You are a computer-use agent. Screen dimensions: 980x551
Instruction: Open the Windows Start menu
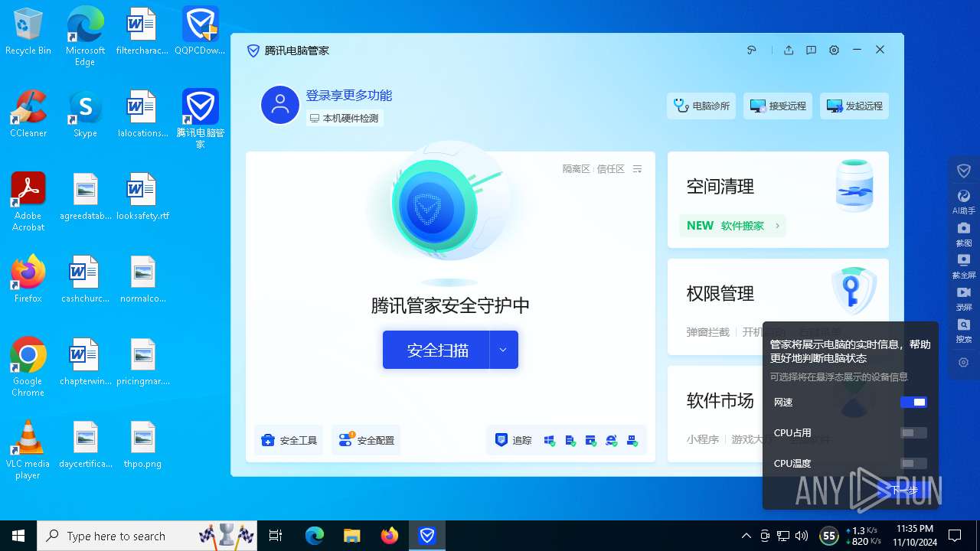(18, 536)
